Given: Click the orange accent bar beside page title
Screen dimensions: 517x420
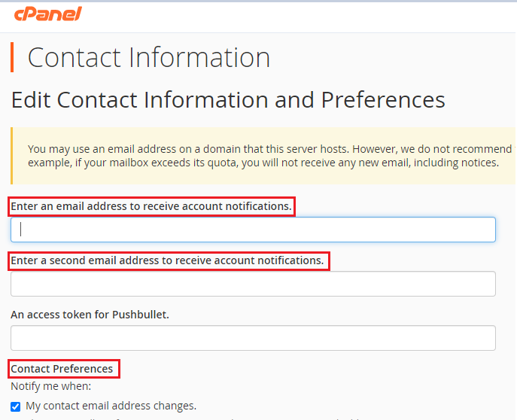Looking at the screenshot, I should [x=12, y=57].
